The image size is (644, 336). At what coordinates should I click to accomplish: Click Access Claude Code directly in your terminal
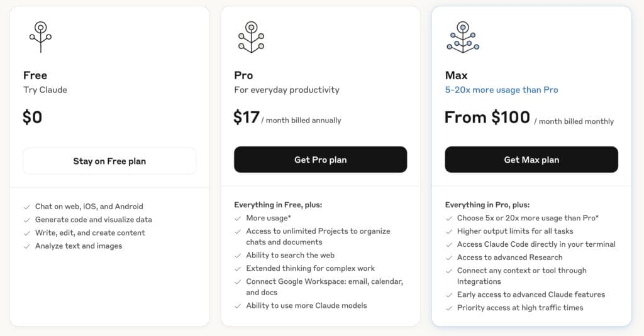coord(536,244)
